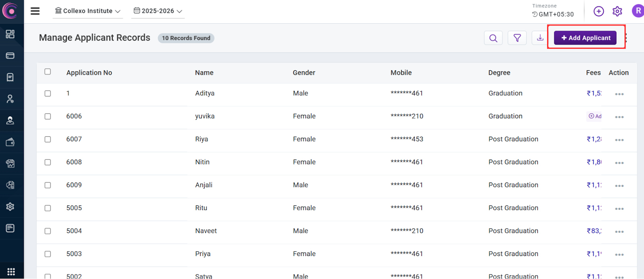Open the 2025-2026 session dropdown
Screen dimensions: 644x279
158,11
